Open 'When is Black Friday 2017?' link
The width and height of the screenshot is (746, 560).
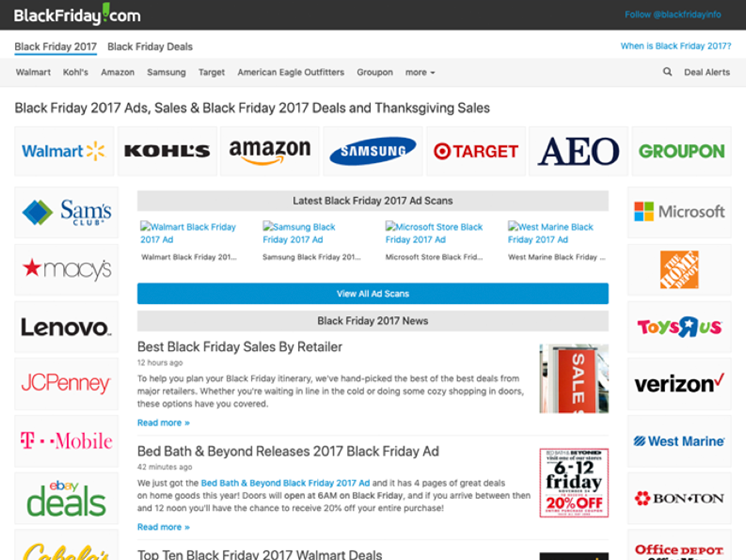coord(676,46)
